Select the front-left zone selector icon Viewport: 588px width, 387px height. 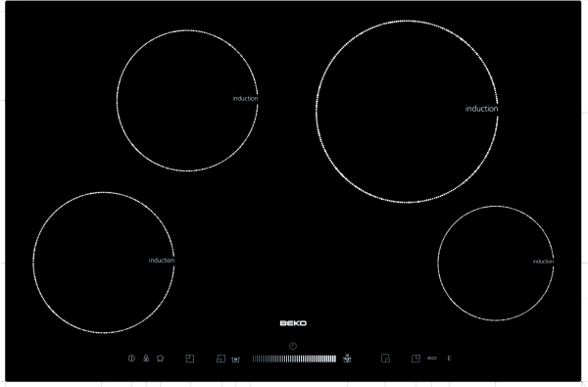[x=220, y=359]
